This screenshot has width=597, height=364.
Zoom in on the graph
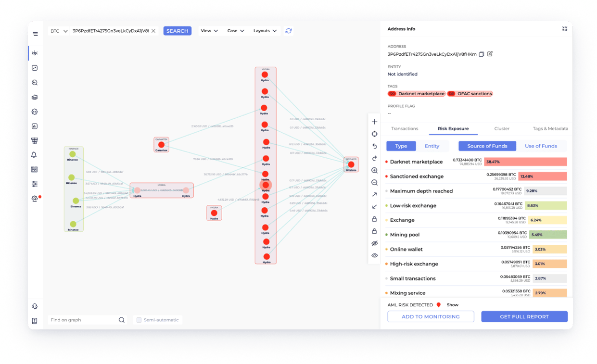click(375, 171)
